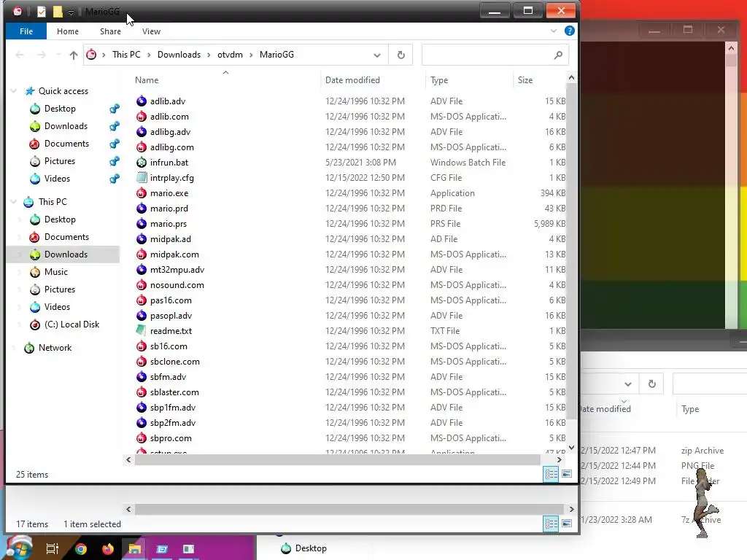Viewport: 747px width, 560px height.
Task: Click the file list vertical scrollbar
Action: (571, 250)
